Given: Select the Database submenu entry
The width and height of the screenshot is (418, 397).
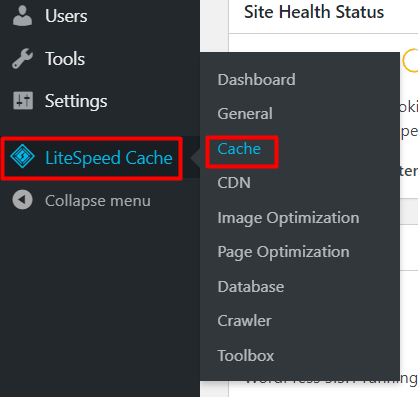Looking at the screenshot, I should tap(251, 287).
